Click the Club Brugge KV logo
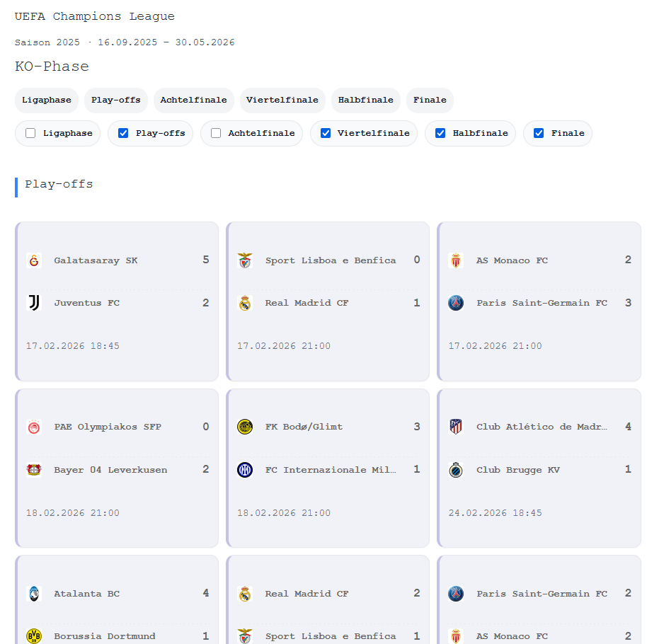 tap(456, 470)
